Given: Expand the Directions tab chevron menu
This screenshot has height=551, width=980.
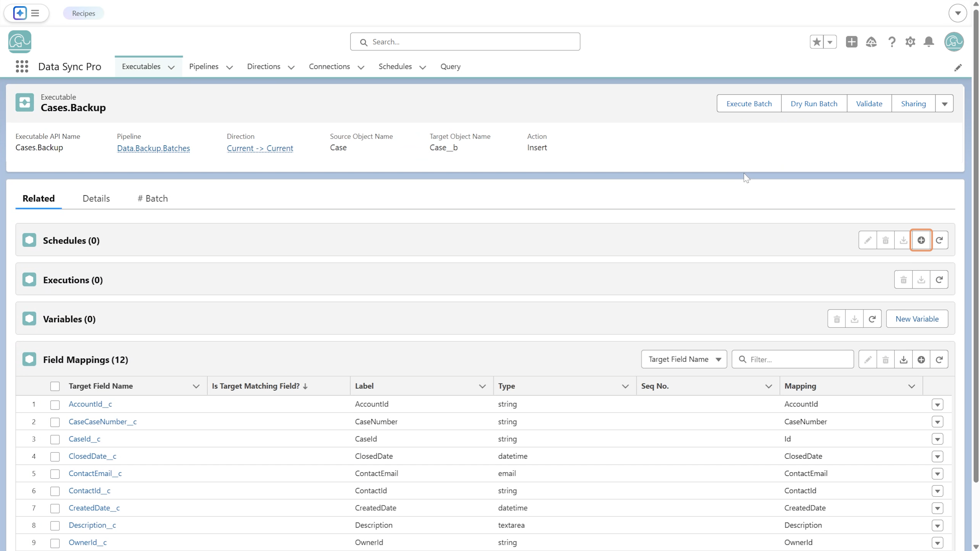Looking at the screenshot, I should (x=291, y=67).
